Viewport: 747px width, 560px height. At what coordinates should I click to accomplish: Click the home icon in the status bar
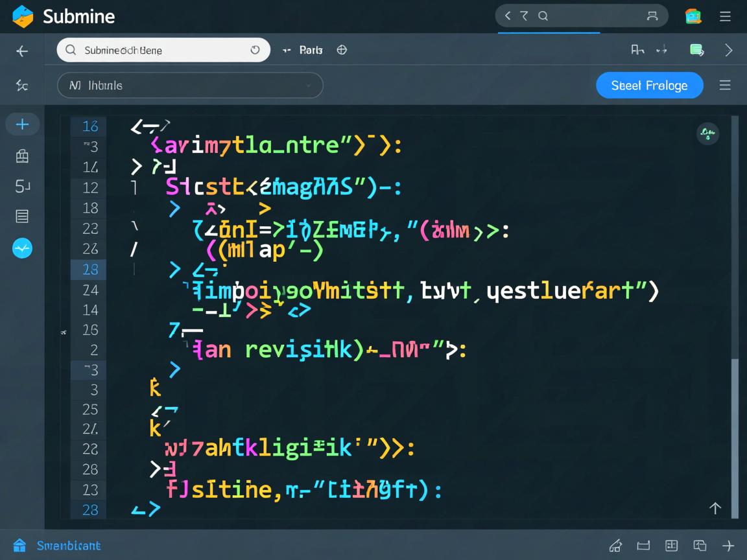tap(19, 545)
